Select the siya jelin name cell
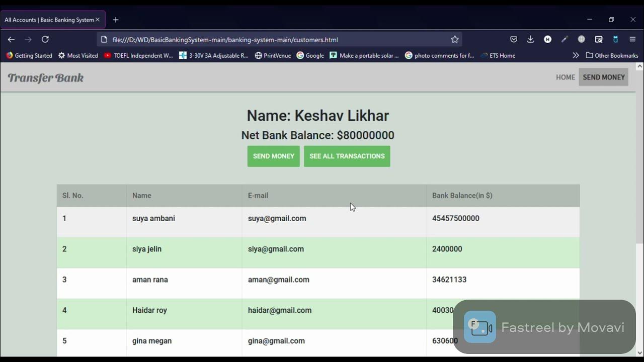The image size is (644, 362). [184, 253]
